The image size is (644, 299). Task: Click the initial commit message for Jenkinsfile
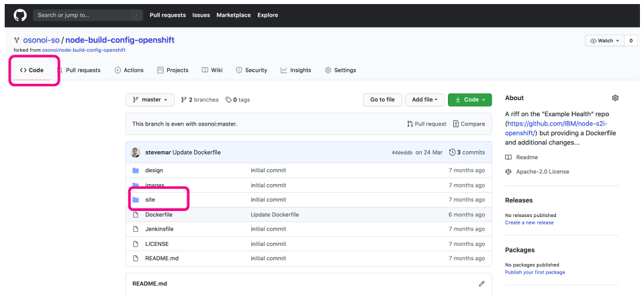268,229
